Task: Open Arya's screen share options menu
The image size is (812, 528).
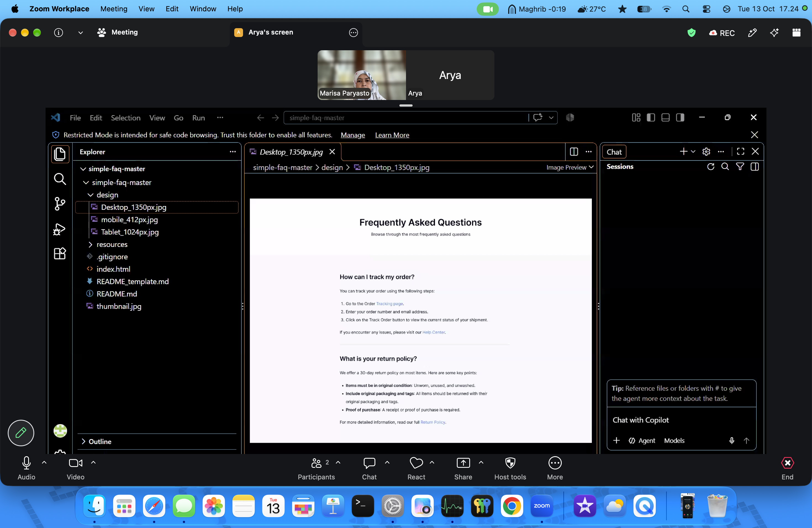Action: (x=354, y=32)
